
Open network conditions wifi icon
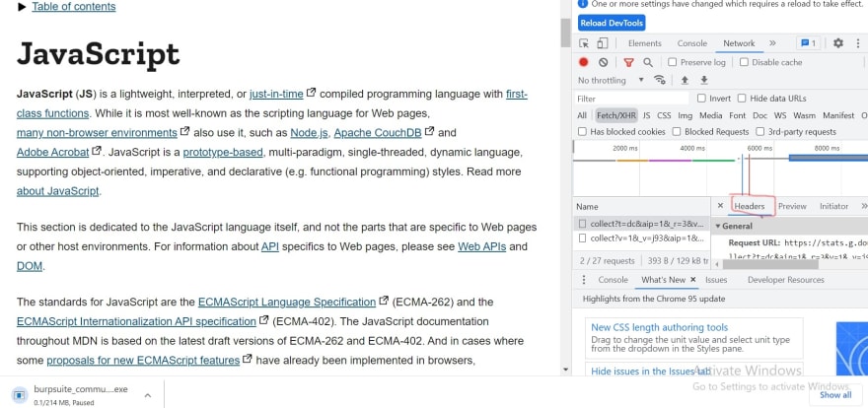click(x=659, y=80)
